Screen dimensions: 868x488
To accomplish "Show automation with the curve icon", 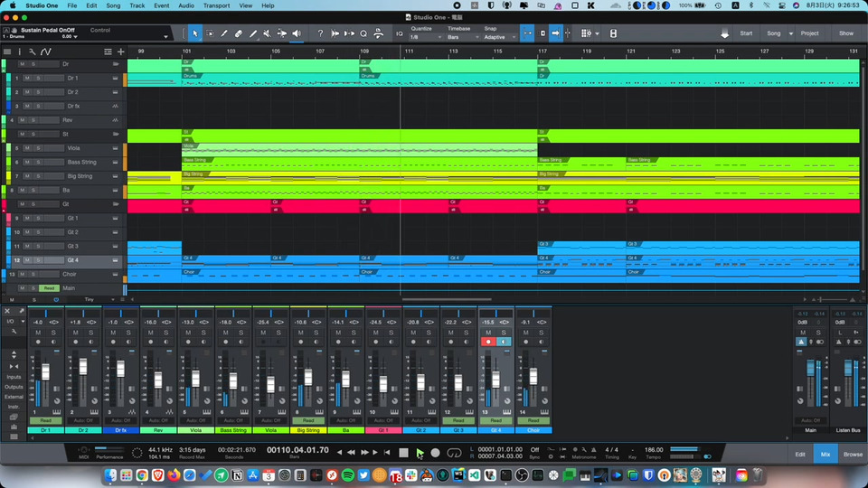I will [x=45, y=52].
